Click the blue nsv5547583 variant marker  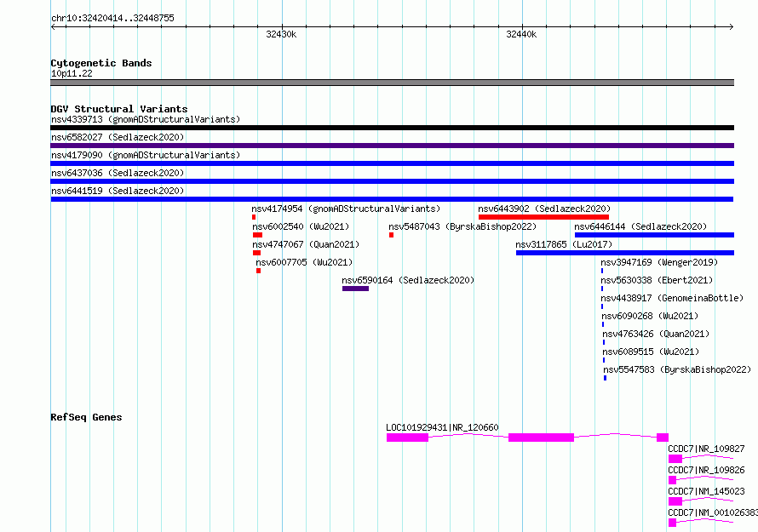(605, 378)
